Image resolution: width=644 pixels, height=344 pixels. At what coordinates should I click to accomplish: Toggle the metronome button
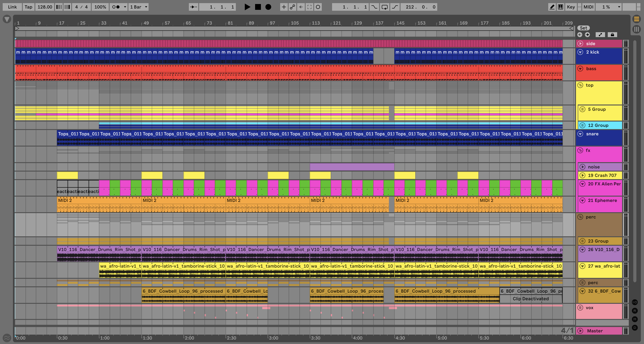pyautogui.click(x=116, y=7)
